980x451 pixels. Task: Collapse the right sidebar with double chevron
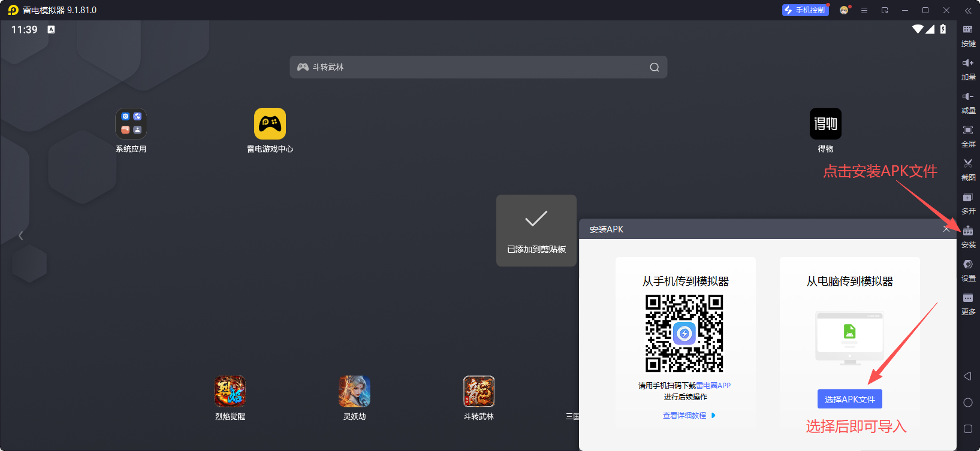pyautogui.click(x=968, y=10)
